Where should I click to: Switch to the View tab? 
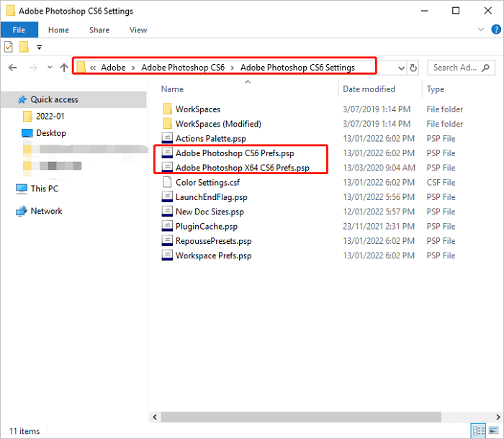click(138, 30)
